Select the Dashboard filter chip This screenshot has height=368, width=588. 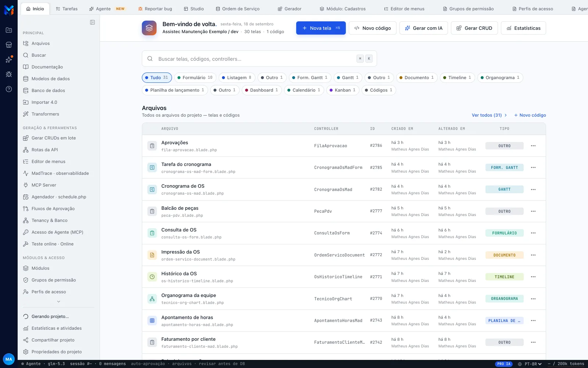pyautogui.click(x=262, y=90)
